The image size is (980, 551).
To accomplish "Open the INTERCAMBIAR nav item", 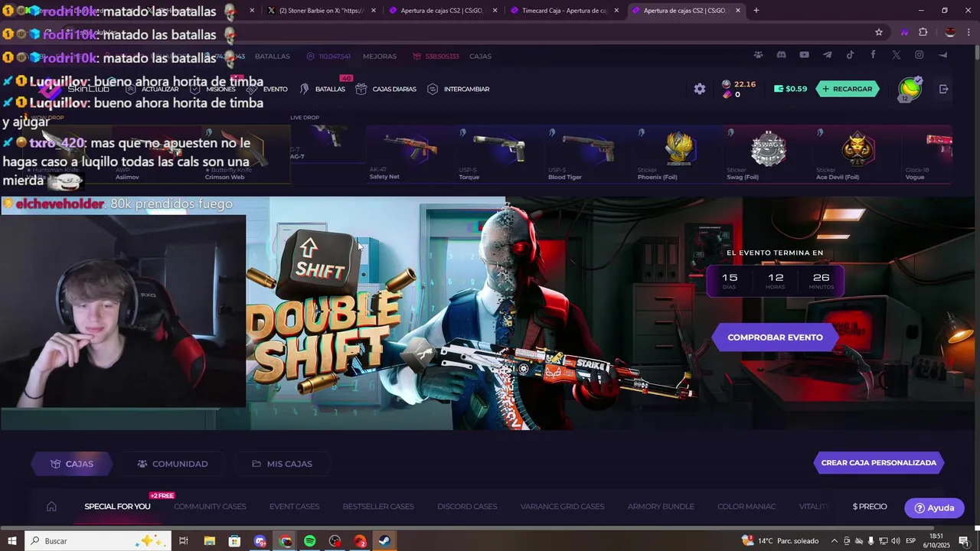I will click(x=458, y=89).
